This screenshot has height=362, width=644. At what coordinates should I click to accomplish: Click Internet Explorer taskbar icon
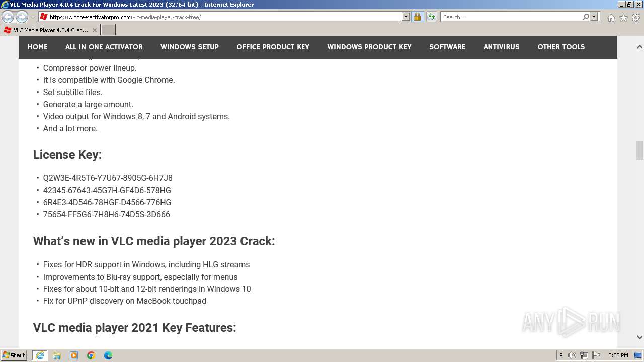point(40,355)
